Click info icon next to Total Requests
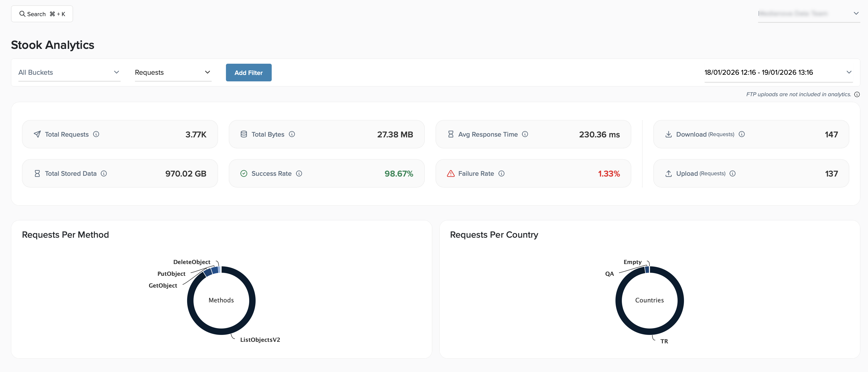Image resolution: width=868 pixels, height=372 pixels. (x=96, y=134)
